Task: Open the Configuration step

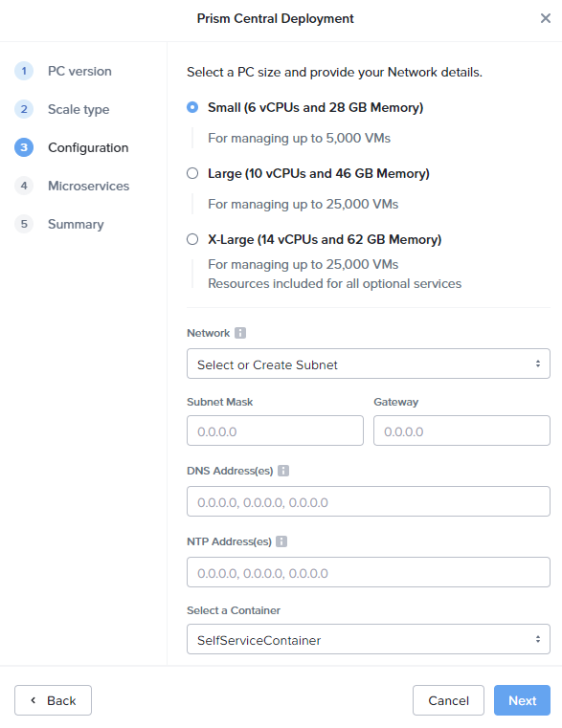Action: click(x=88, y=147)
